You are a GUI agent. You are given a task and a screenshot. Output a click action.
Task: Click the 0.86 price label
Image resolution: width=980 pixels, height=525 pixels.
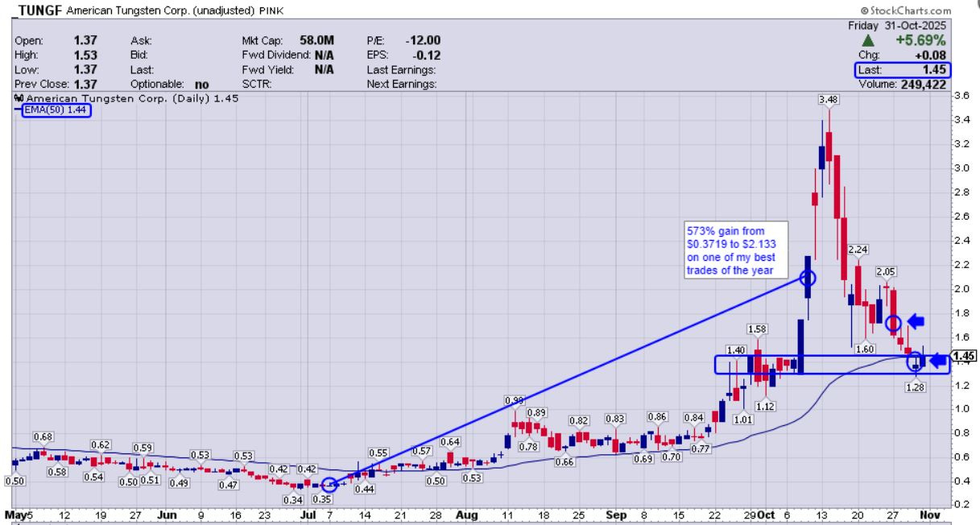[x=660, y=416]
